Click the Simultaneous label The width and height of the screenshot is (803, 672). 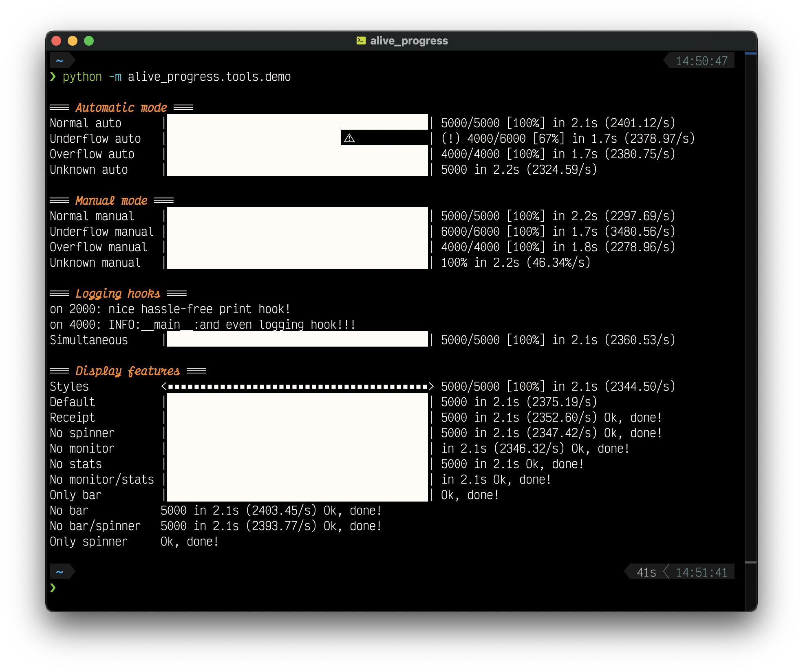pyautogui.click(x=89, y=340)
